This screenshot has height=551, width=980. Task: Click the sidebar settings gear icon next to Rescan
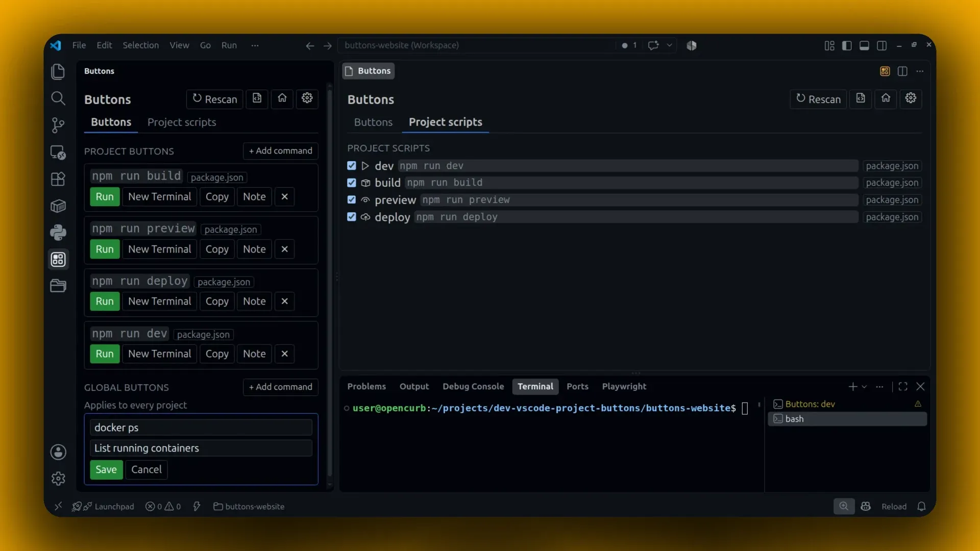click(x=307, y=98)
